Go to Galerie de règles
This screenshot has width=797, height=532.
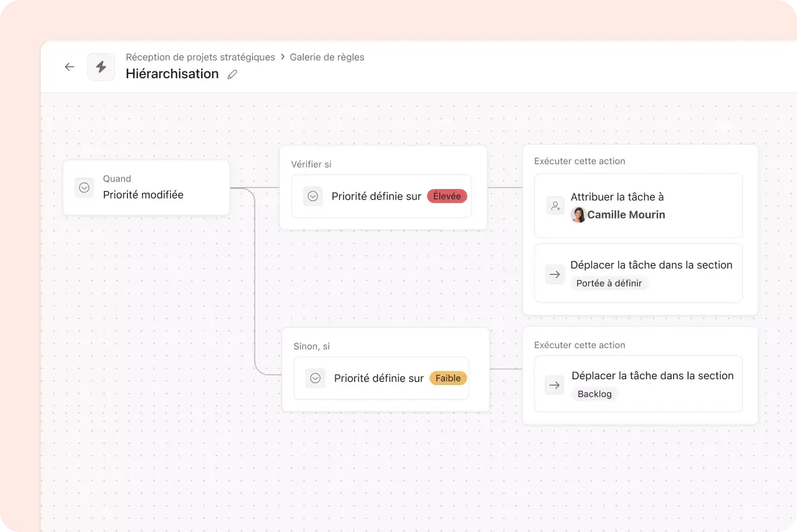(x=327, y=57)
